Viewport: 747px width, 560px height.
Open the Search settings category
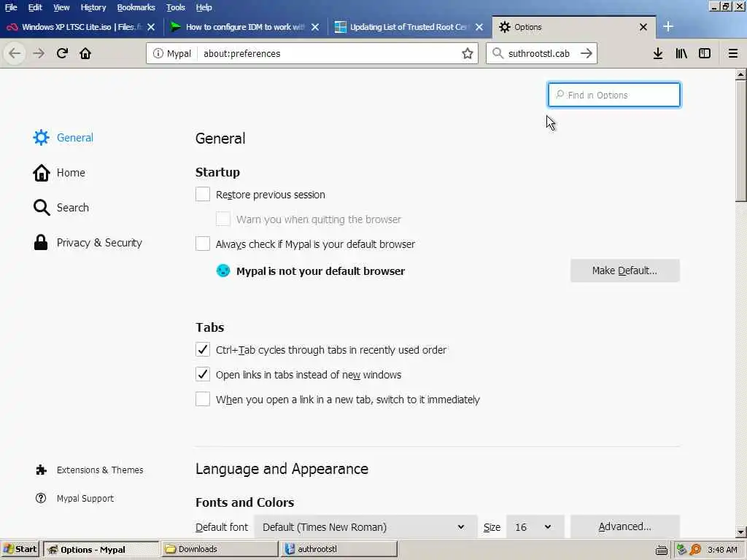point(61,208)
